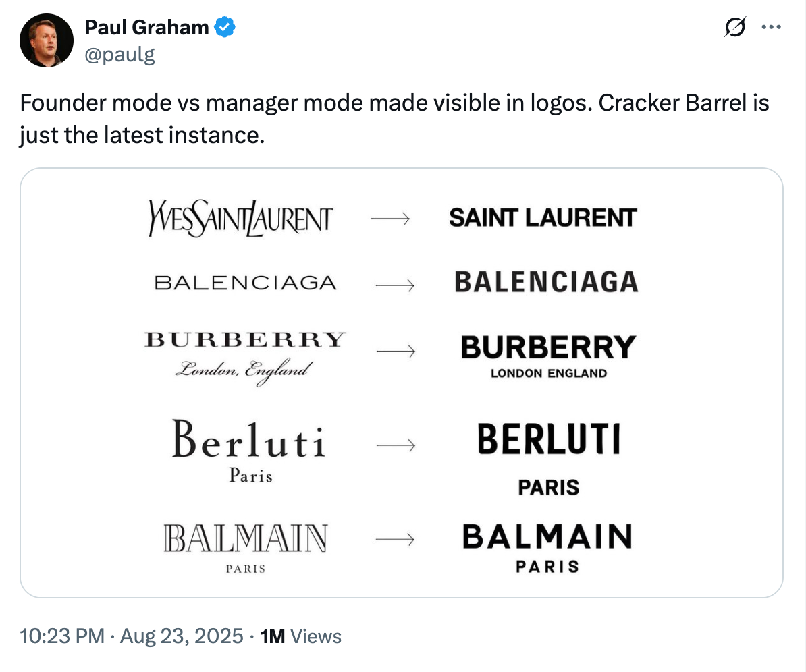Screen dimensions: 806x672
Task: Click the new bold BERLUTI logo
Action: [x=548, y=439]
